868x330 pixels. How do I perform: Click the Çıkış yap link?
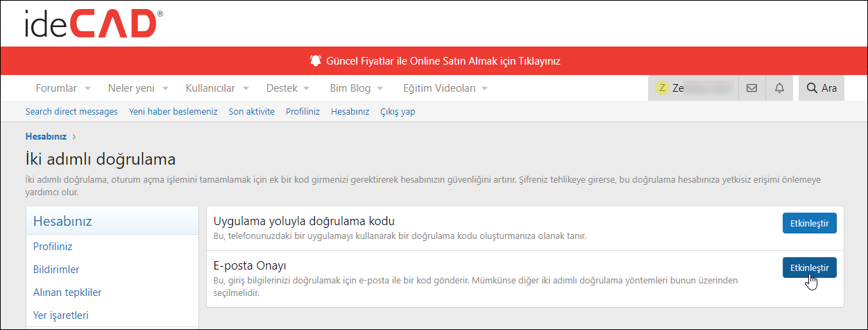398,111
